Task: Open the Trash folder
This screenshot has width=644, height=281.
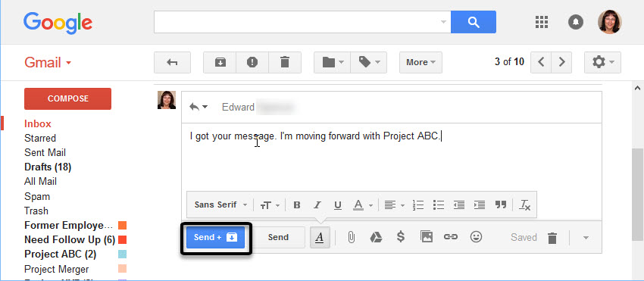Action: (x=36, y=211)
